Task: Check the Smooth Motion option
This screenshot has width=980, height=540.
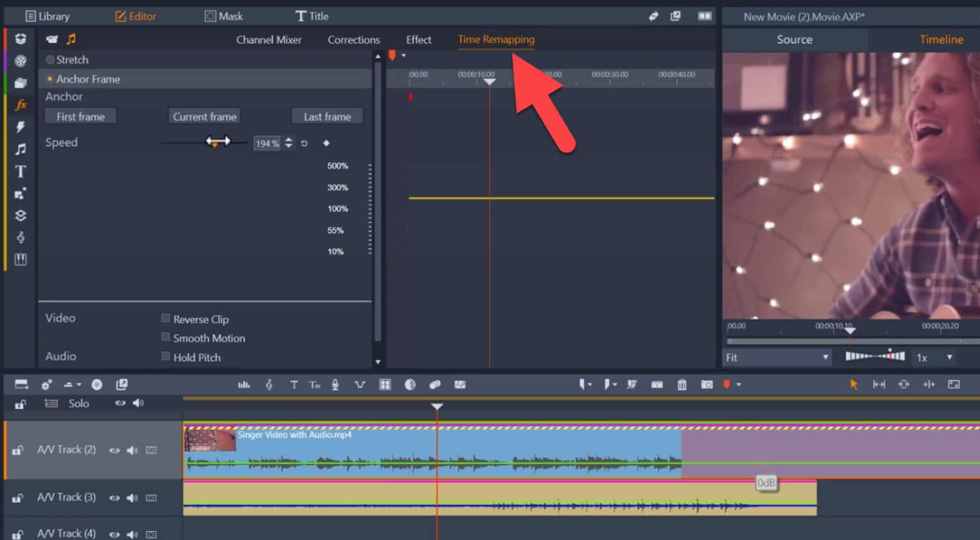Action: 165,338
